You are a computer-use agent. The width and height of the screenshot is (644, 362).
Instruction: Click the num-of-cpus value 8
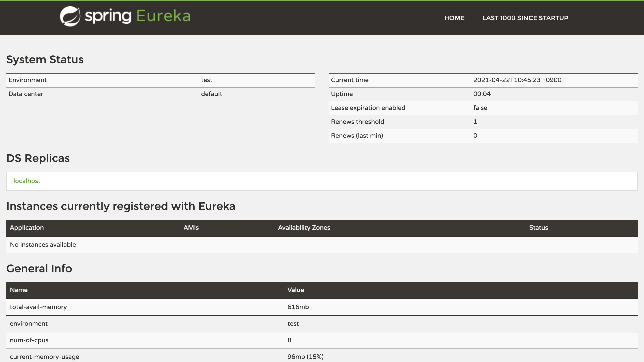coord(289,340)
